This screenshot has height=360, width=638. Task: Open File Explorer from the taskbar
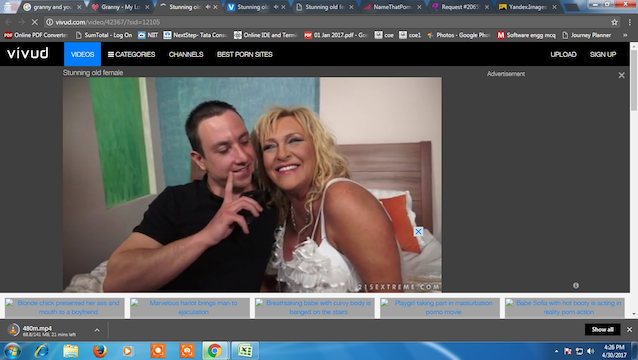pos(70,351)
